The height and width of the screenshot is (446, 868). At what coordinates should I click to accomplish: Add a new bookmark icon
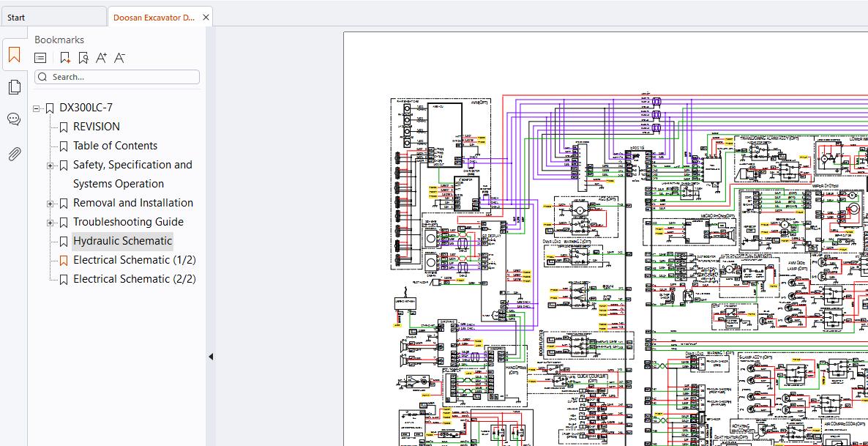pyautogui.click(x=64, y=58)
